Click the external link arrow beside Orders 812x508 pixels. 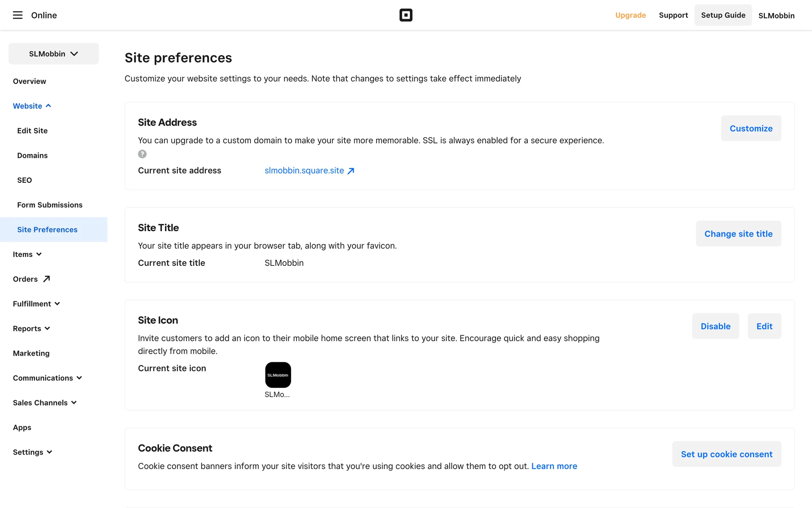47,279
